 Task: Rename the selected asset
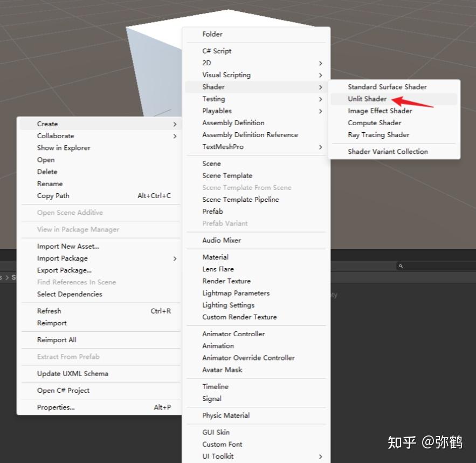click(x=50, y=183)
